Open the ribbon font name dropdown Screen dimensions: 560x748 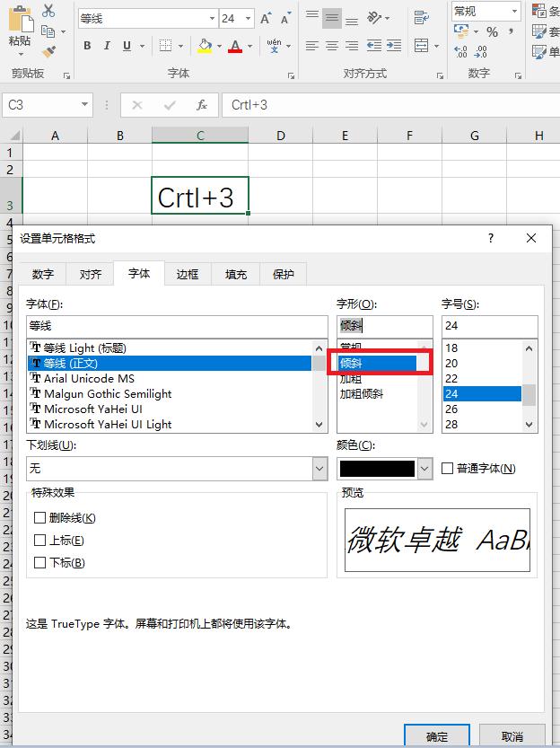(212, 19)
